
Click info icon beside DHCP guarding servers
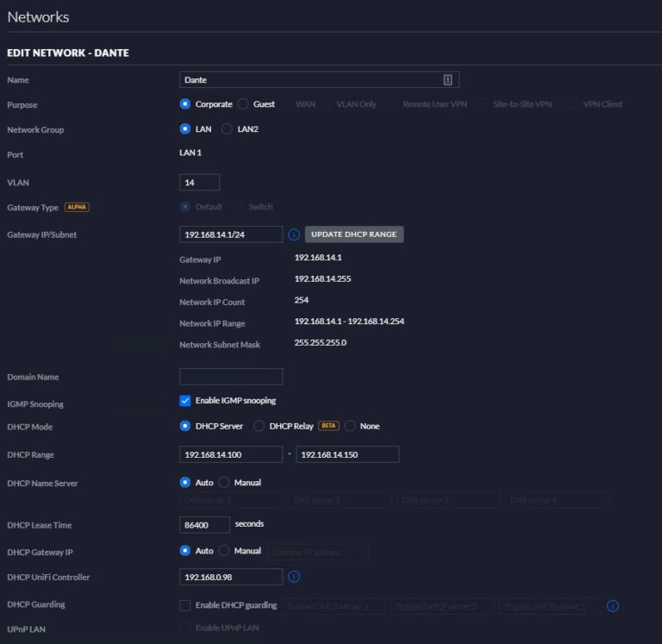point(613,606)
